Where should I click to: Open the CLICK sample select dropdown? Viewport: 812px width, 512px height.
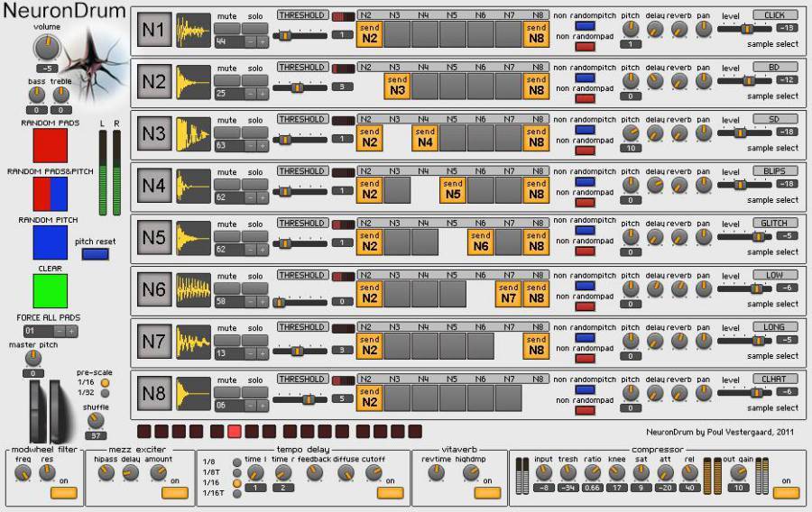tap(774, 15)
